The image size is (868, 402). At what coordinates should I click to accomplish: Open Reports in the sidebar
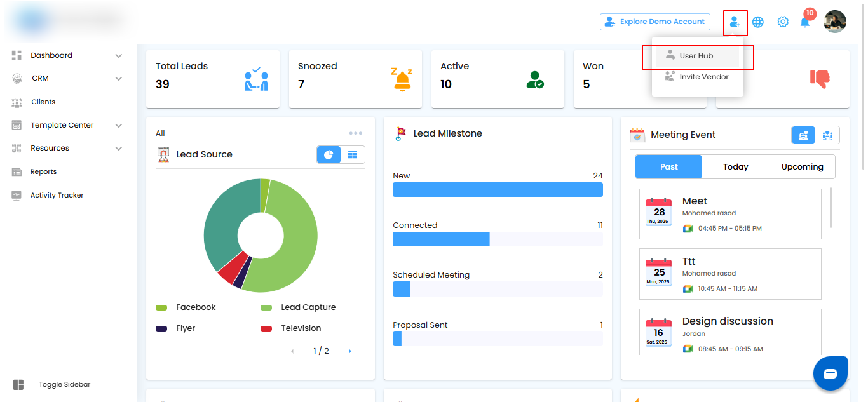(43, 172)
